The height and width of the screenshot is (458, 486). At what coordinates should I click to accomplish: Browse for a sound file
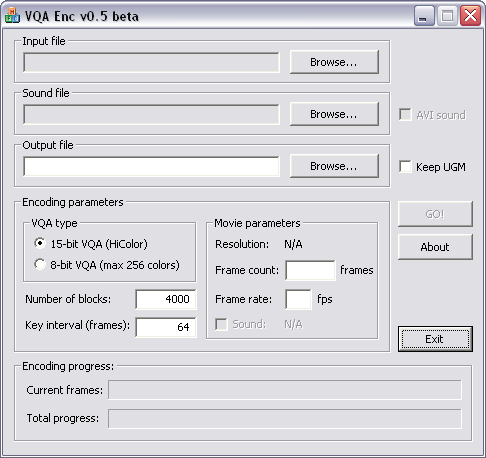click(x=334, y=114)
